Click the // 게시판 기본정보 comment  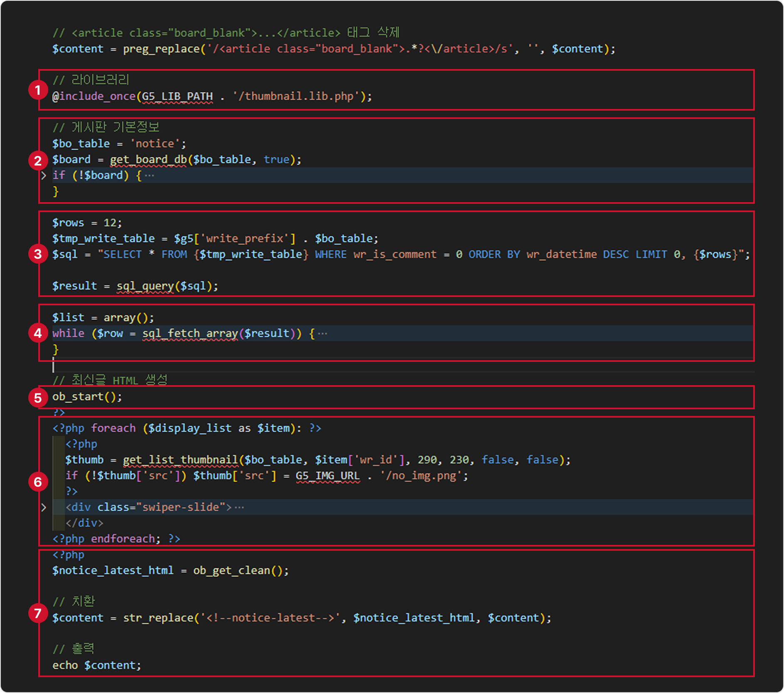pyautogui.click(x=106, y=127)
